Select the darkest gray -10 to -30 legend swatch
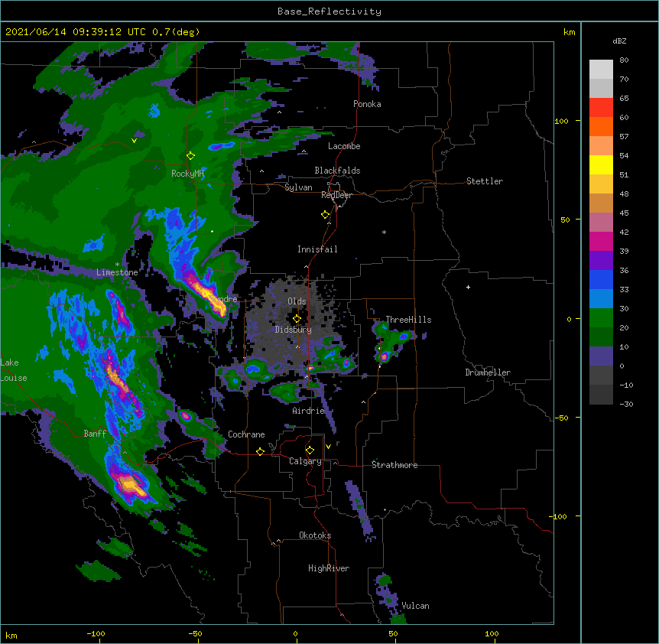This screenshot has width=659, height=644. point(601,395)
